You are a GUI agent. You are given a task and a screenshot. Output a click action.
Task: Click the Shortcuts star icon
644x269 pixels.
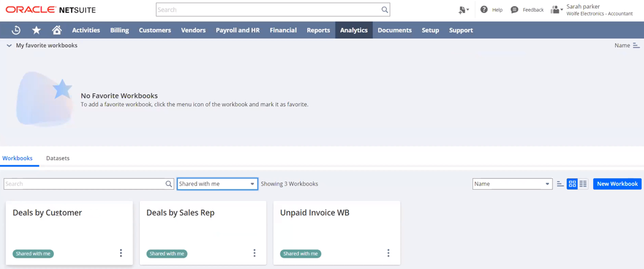click(36, 30)
